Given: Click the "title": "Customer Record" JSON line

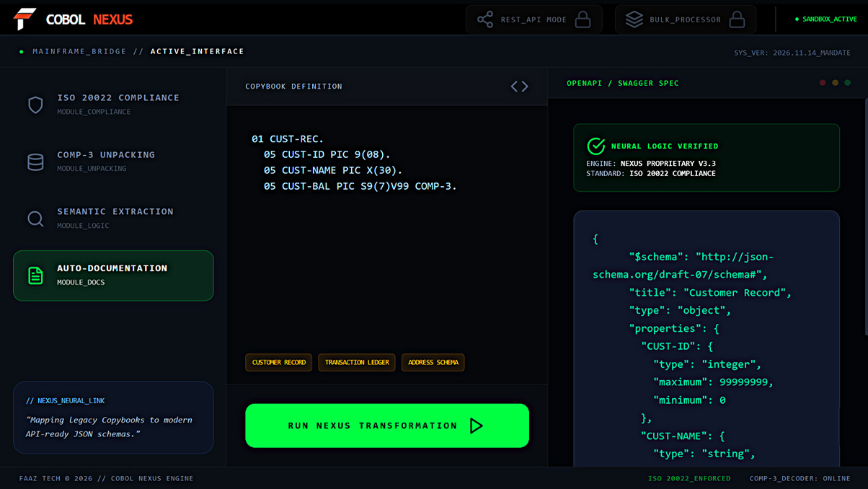Looking at the screenshot, I should click(x=710, y=293).
